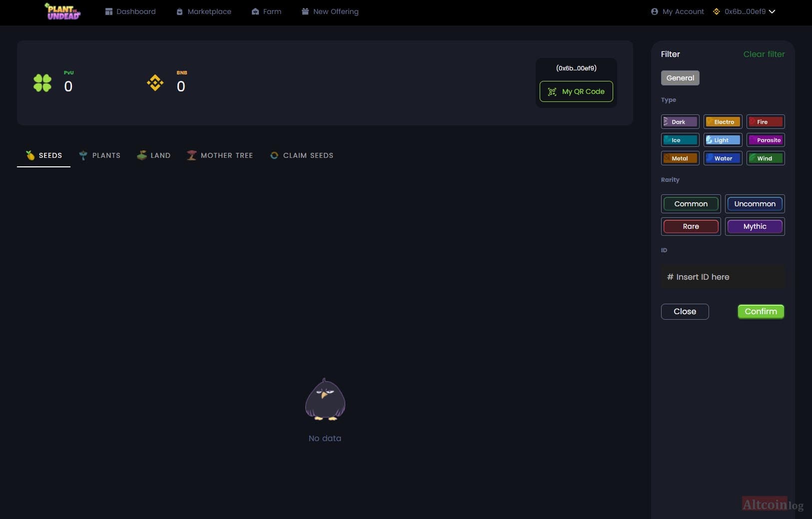This screenshot has height=519, width=812.
Task: Switch to the SEEDS tab
Action: pos(44,155)
